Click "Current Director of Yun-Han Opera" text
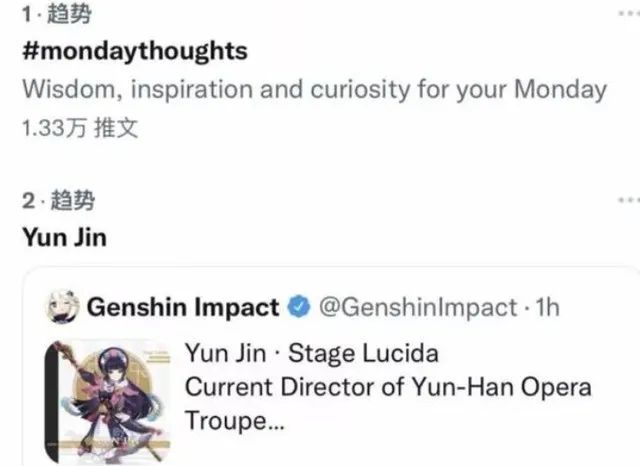Image resolution: width=640 pixels, height=466 pixels. [x=388, y=387]
